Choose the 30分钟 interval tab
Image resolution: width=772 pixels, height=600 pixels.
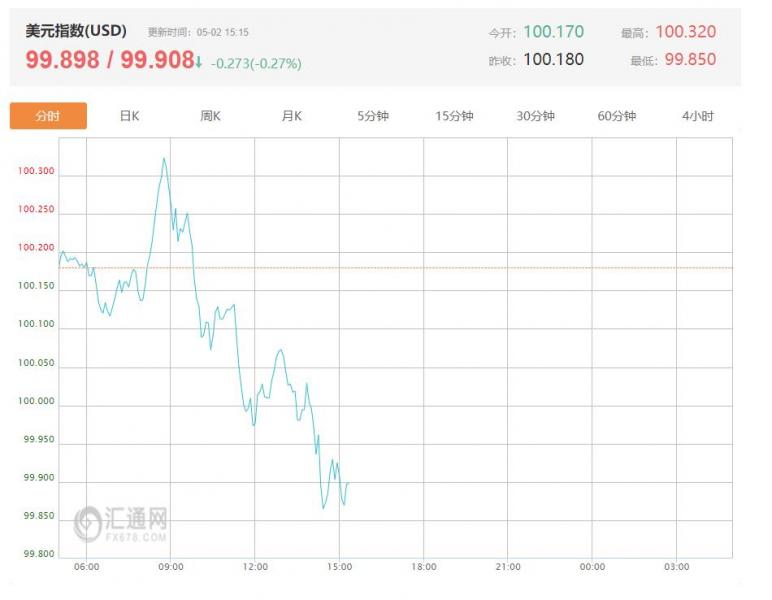535,116
